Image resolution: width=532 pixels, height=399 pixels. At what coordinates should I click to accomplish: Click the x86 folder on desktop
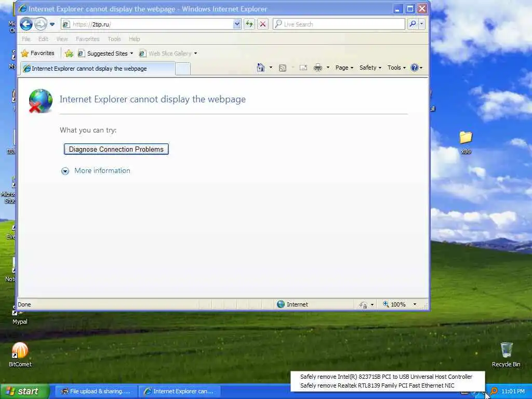coord(466,142)
